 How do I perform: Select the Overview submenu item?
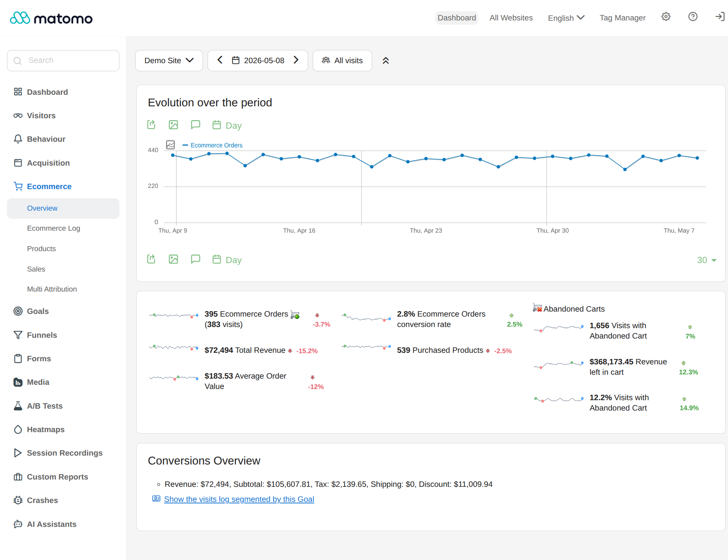(63, 208)
